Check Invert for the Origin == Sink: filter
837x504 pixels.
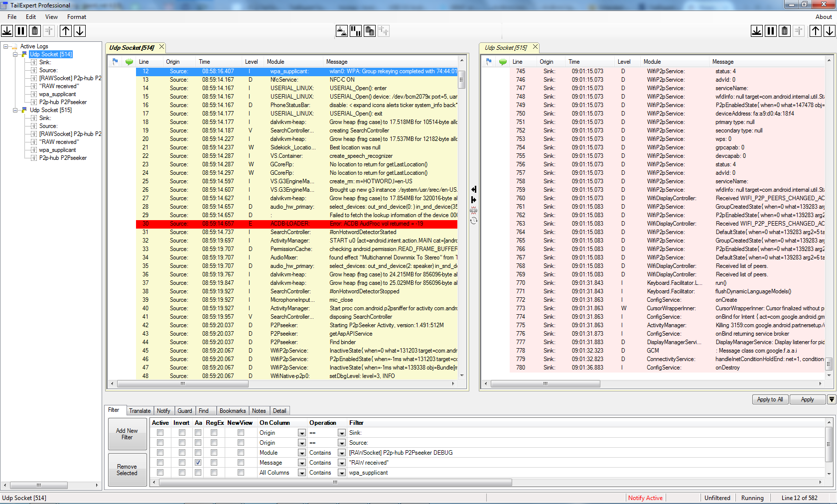pos(182,433)
